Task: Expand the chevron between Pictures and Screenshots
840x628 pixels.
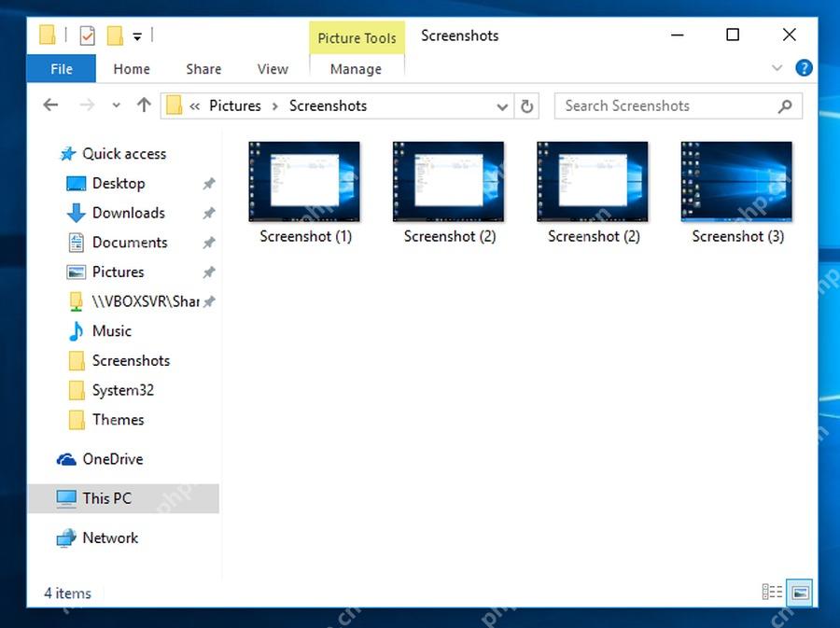Action: click(274, 106)
